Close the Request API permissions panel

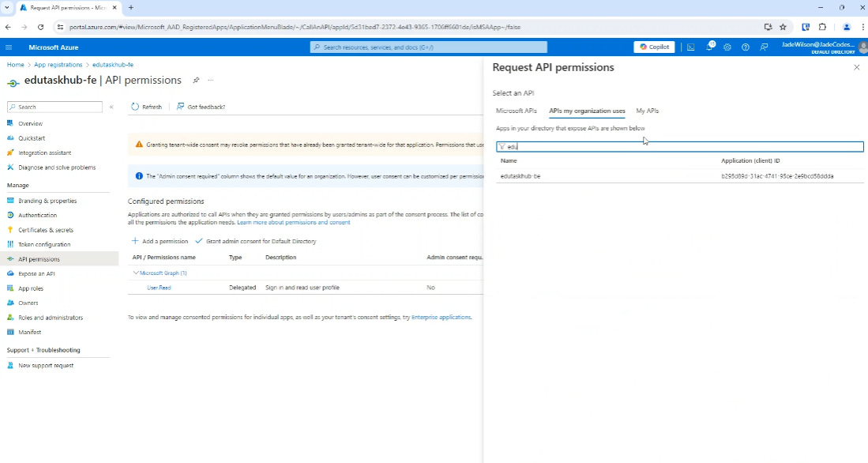856,68
